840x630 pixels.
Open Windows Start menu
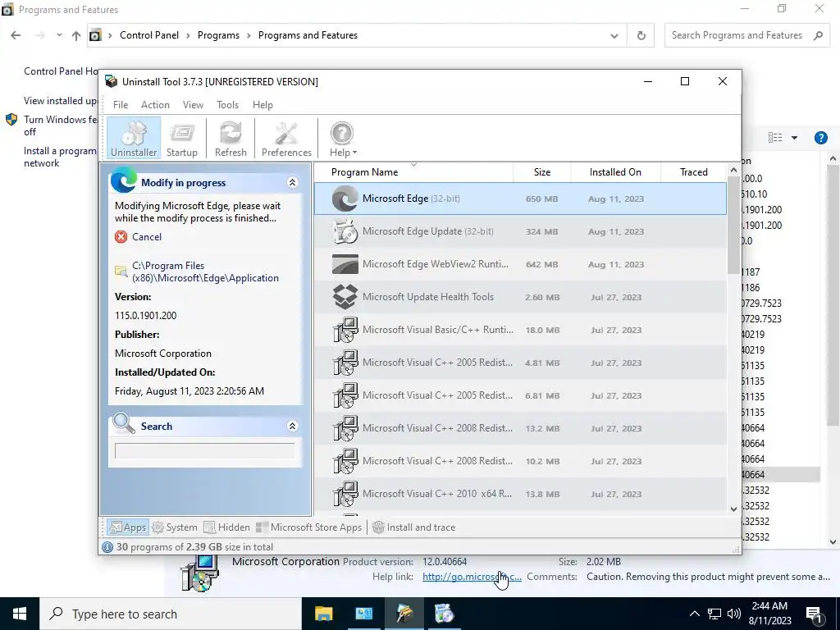pos(20,614)
